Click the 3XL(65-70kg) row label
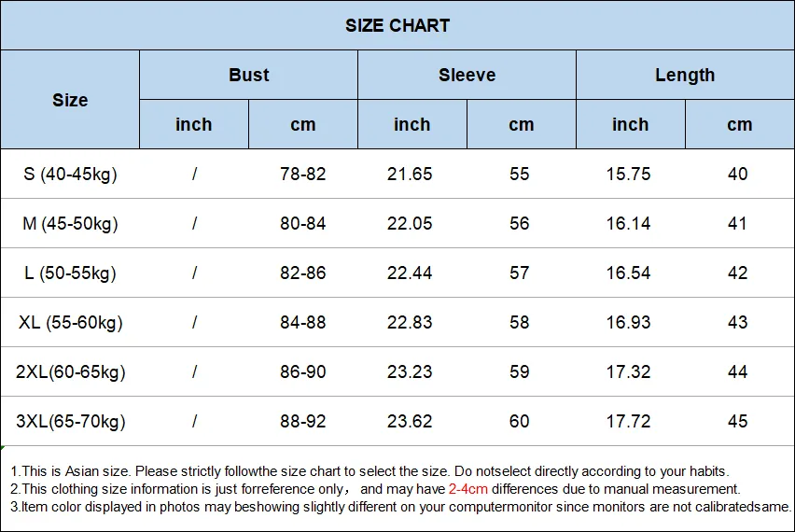795x532 pixels. [x=70, y=421]
